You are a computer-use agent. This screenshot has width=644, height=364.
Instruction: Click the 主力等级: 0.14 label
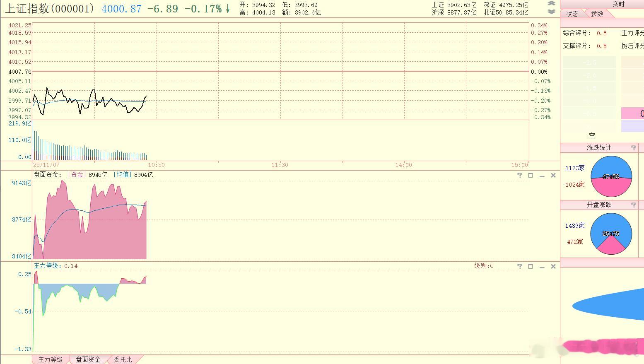pos(55,266)
